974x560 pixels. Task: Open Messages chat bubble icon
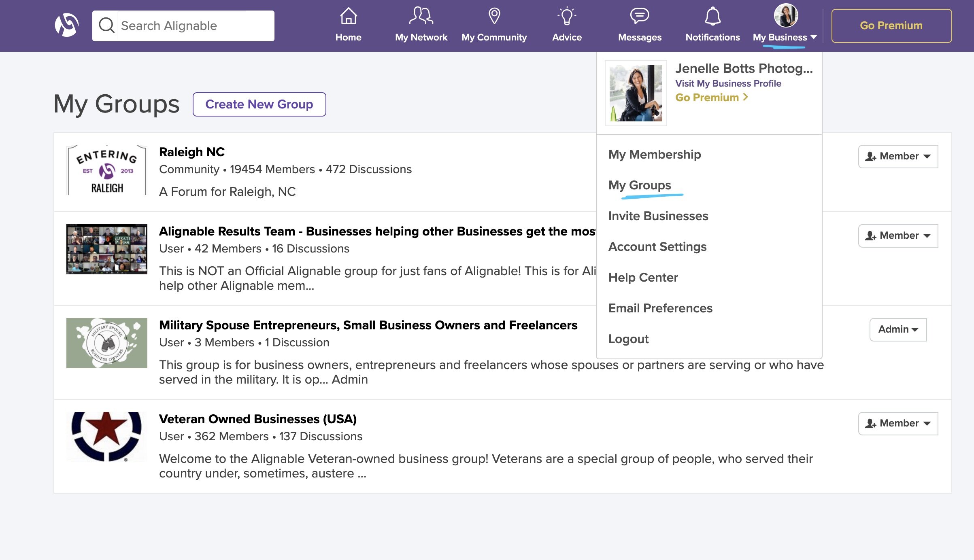[640, 16]
